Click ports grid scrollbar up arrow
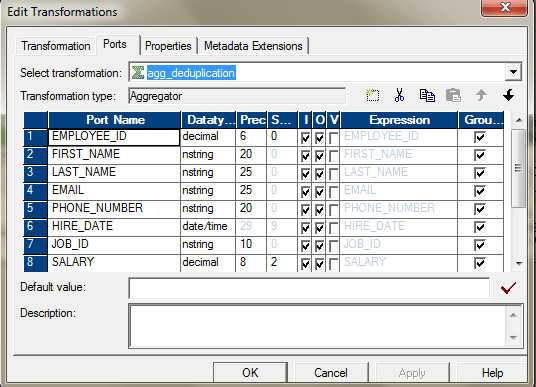536x387 pixels. 519,120
